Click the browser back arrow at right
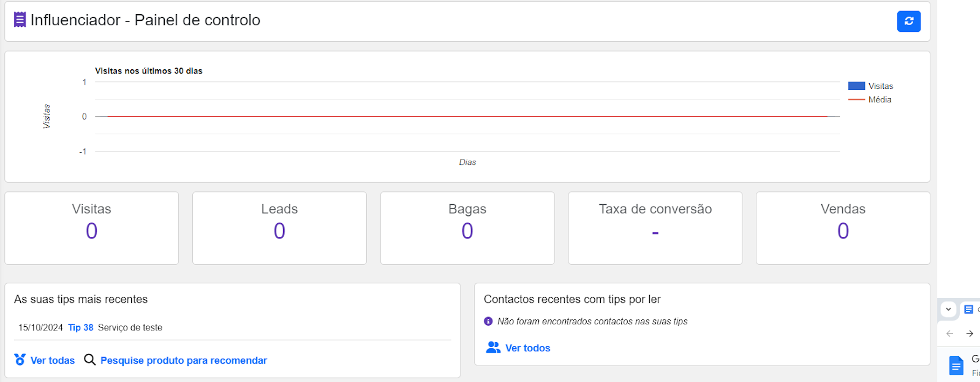 pyautogui.click(x=950, y=334)
